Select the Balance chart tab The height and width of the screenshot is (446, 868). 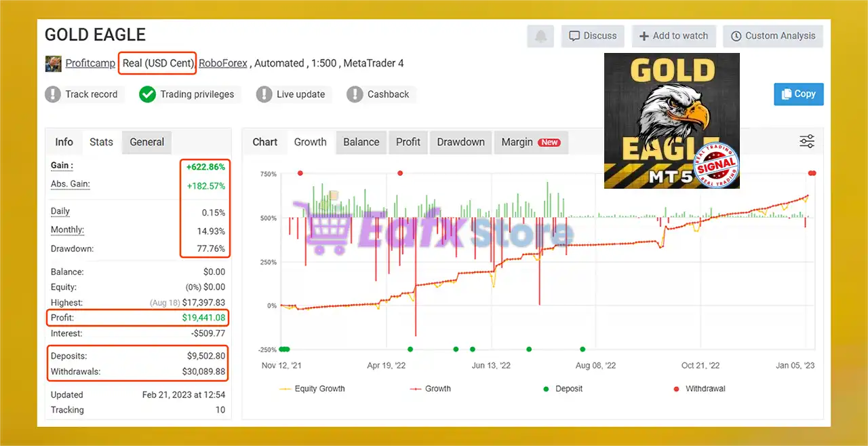(361, 142)
